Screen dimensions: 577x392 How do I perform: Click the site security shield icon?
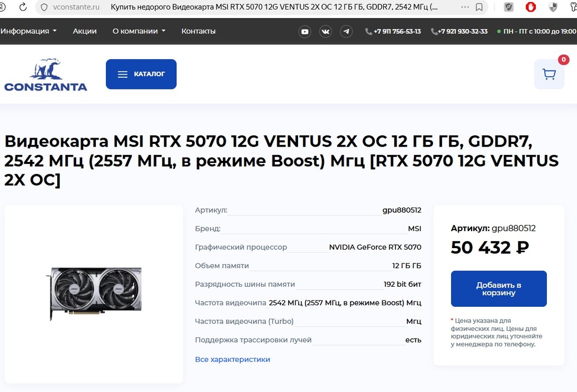point(44,7)
